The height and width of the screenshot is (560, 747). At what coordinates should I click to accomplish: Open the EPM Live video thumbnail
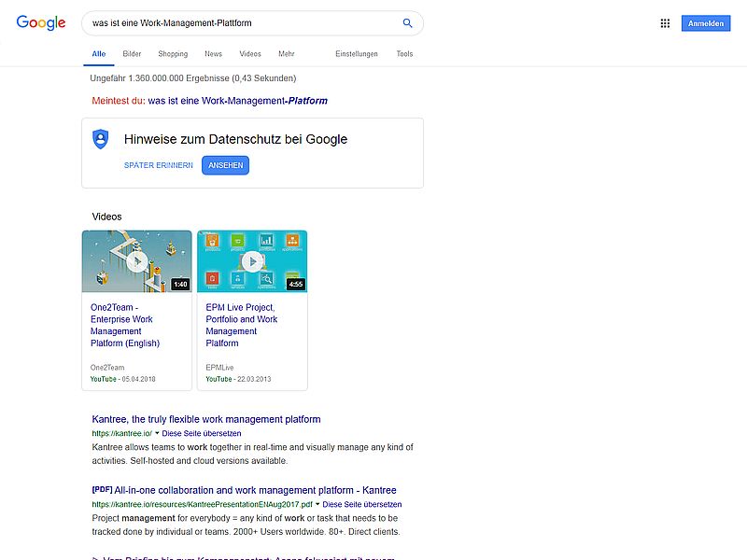[252, 261]
